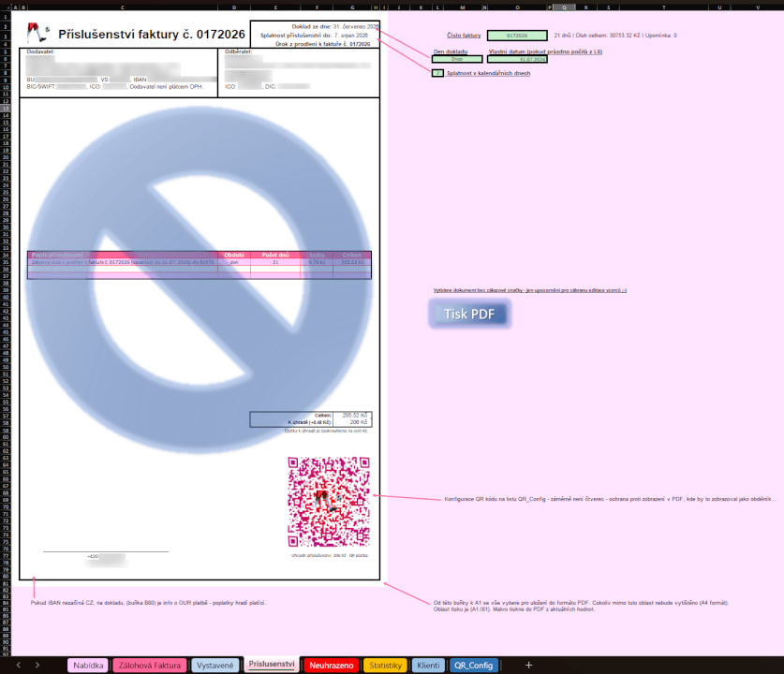Screen dimensions: 784x674
Task: Select the Splatnost příslušenství do date line
Action: (314, 36)
